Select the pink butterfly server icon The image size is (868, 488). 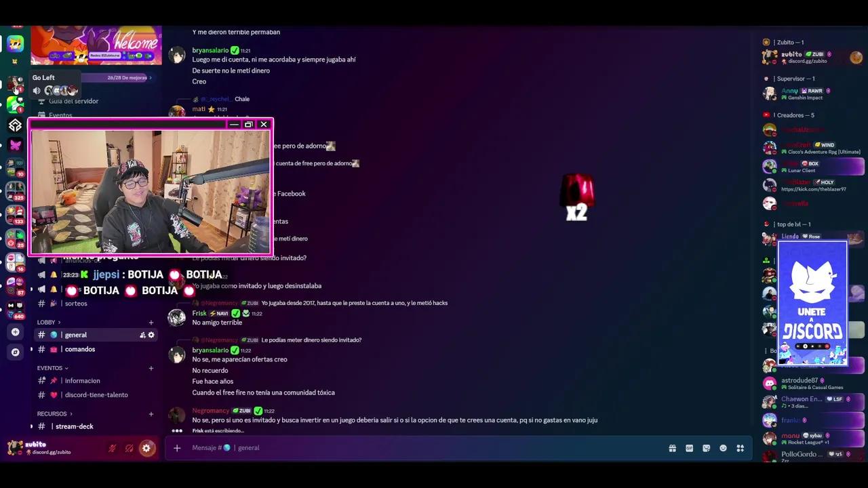pyautogui.click(x=15, y=145)
